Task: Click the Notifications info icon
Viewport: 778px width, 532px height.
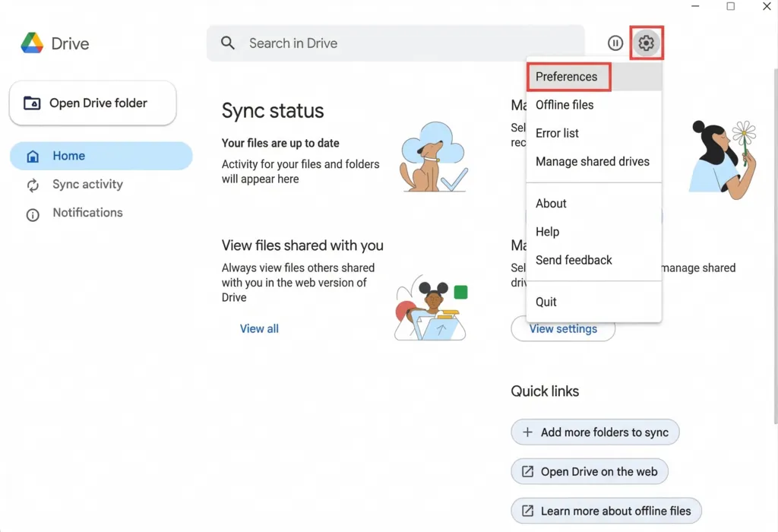Action: tap(33, 214)
